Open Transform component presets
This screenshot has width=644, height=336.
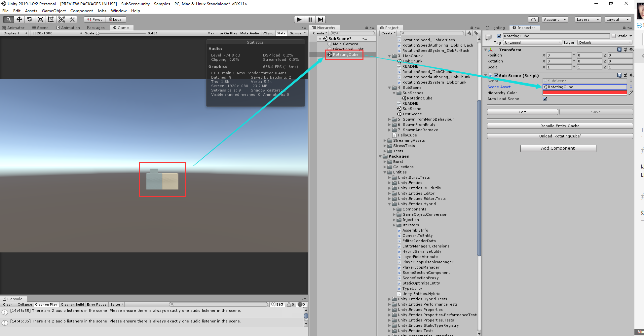point(625,50)
